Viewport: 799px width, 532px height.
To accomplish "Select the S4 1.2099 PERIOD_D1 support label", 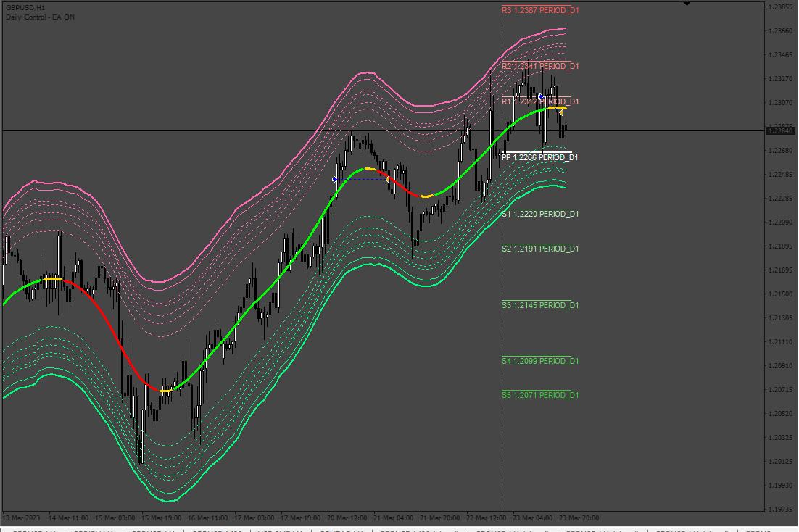I will coord(540,361).
